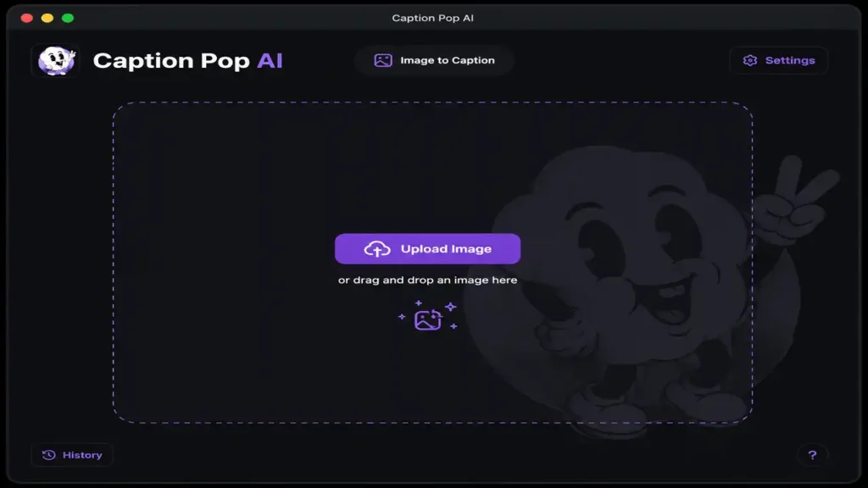868x488 pixels.
Task: Click the Upload Image button
Action: 427,249
